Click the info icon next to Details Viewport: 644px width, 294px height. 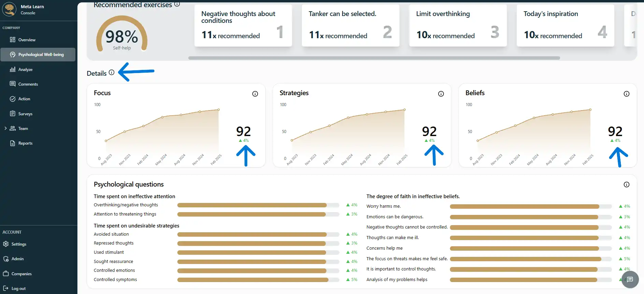click(112, 73)
